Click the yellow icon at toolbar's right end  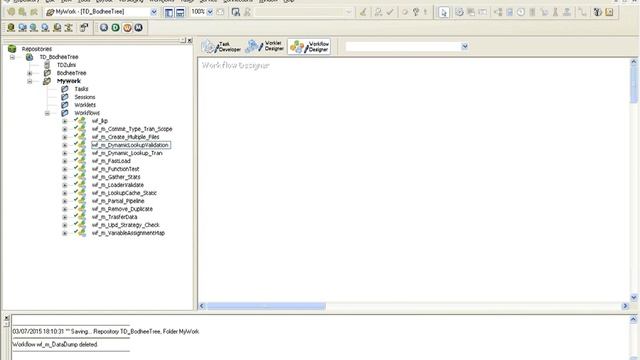[609, 12]
